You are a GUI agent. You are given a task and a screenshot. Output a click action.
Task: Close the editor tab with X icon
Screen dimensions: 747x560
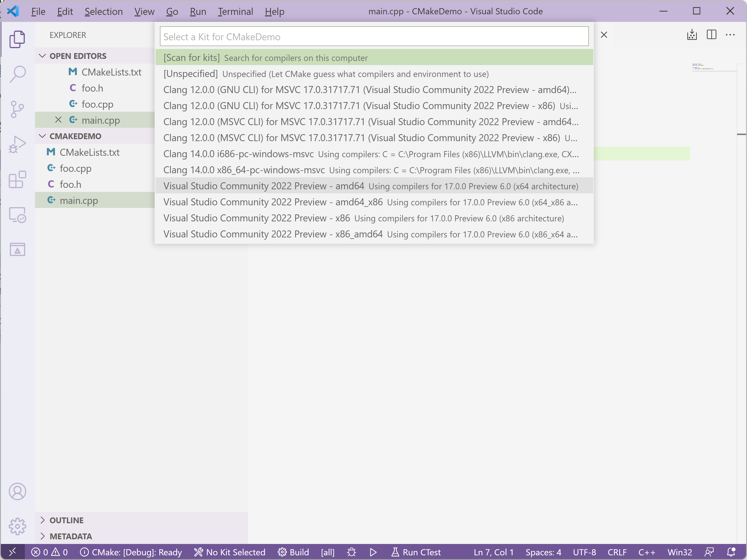point(604,35)
